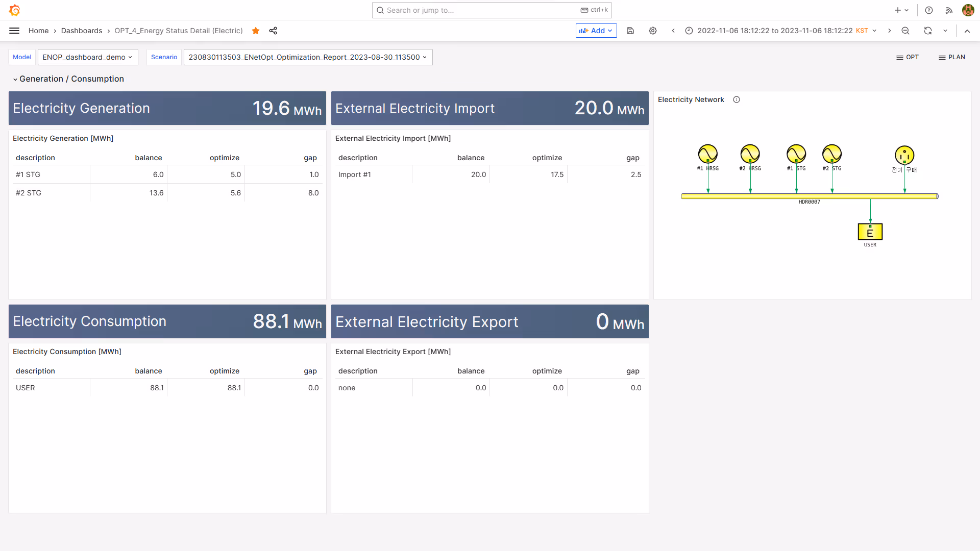980x551 pixels.
Task: Open the help menu icon
Action: [929, 10]
